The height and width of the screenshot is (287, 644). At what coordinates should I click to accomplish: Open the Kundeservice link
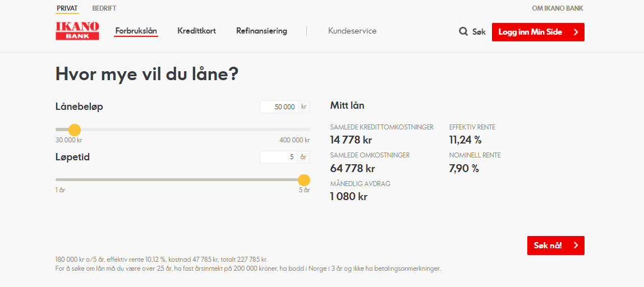point(352,31)
